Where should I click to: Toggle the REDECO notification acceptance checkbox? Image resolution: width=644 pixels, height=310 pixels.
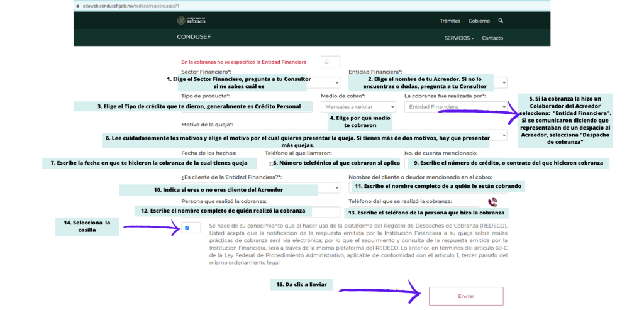[187, 228]
